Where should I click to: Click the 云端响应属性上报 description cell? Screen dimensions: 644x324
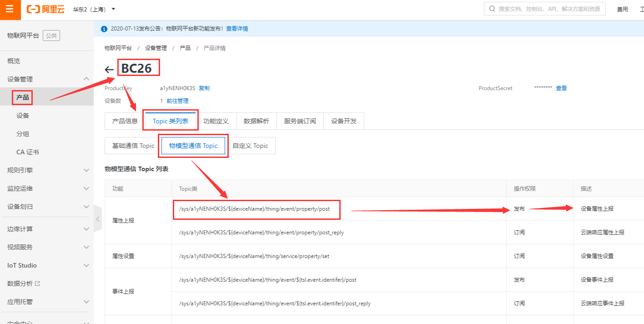(609, 233)
